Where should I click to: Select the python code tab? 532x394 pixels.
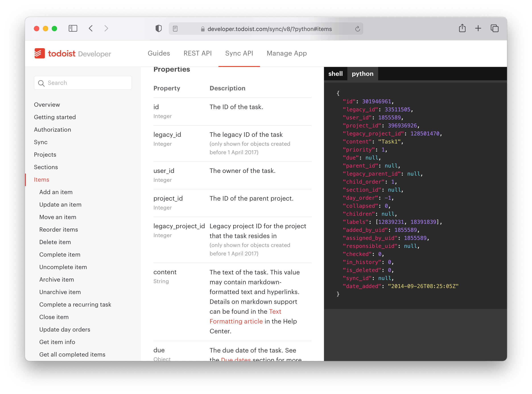click(362, 74)
